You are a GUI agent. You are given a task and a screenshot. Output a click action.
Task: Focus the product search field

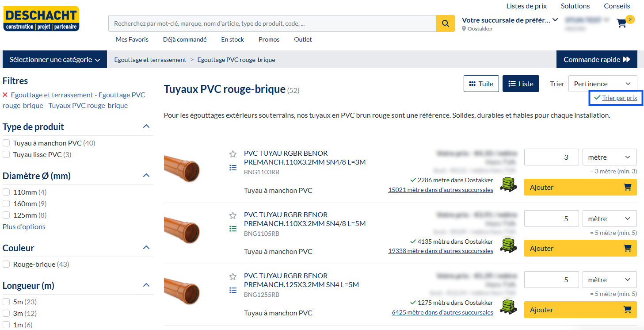[272, 23]
